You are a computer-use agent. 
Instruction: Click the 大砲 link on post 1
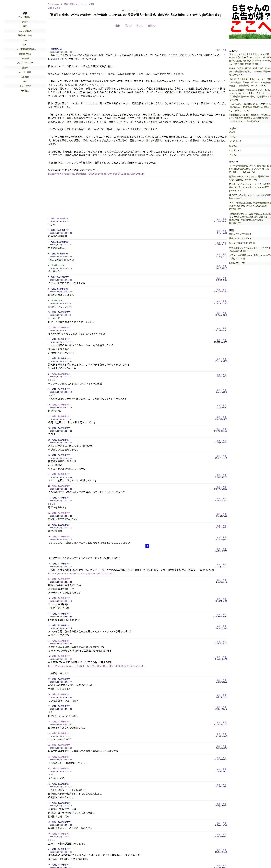click(225, 50)
